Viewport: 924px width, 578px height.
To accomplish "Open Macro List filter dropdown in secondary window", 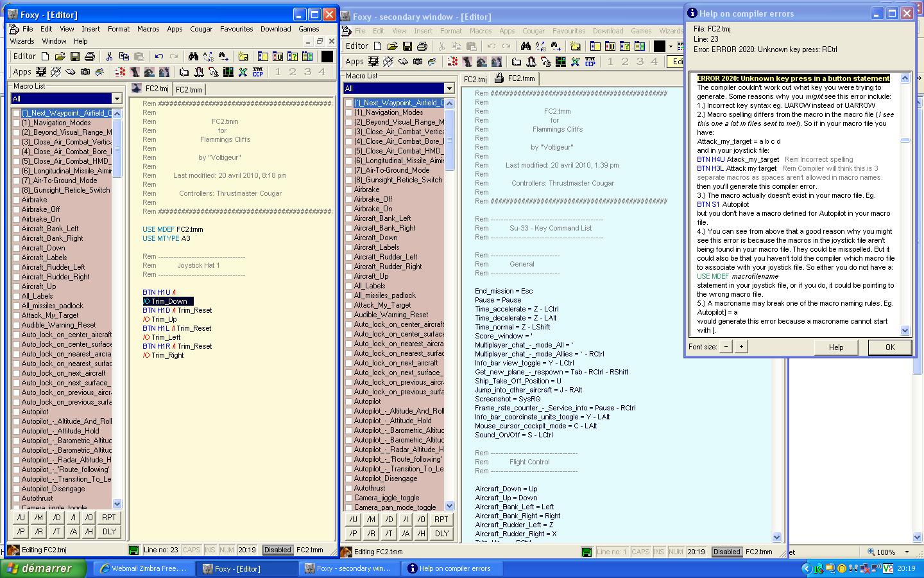I will click(x=449, y=88).
